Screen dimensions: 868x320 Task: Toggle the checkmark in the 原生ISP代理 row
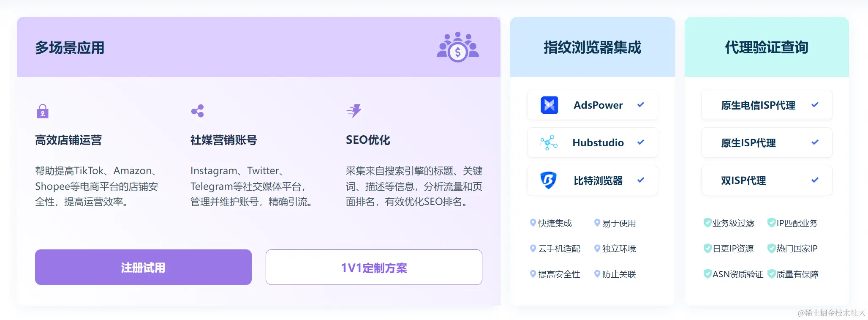click(815, 142)
